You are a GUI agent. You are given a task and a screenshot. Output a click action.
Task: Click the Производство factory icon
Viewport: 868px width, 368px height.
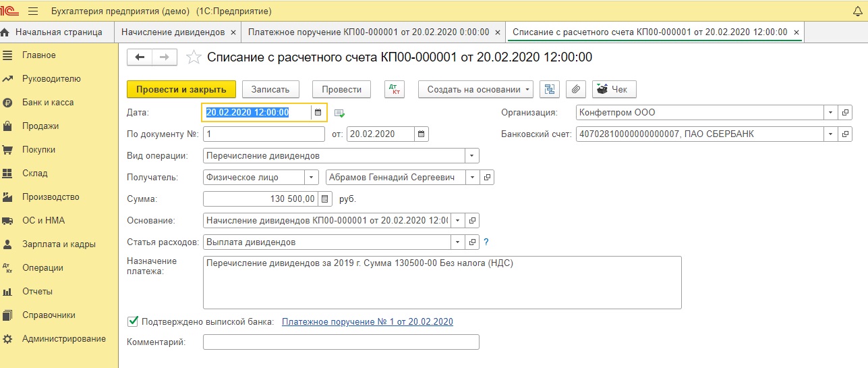tap(7, 197)
